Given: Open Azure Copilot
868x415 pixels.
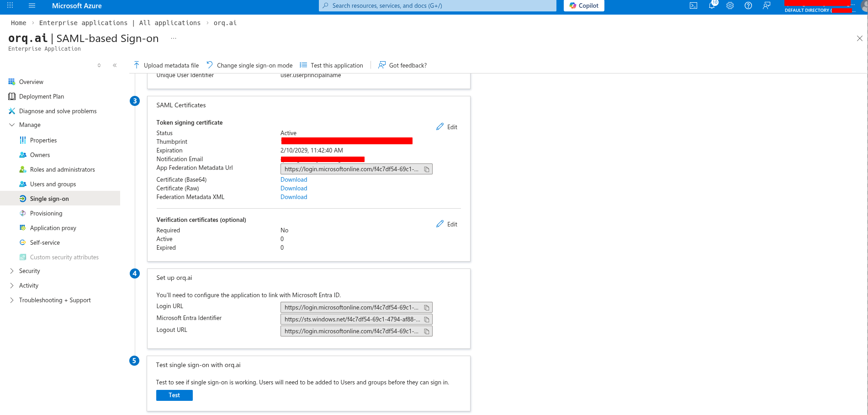Looking at the screenshot, I should tap(583, 6).
